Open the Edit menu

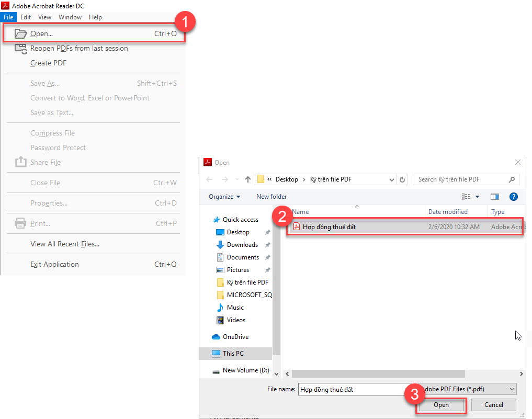[26, 17]
